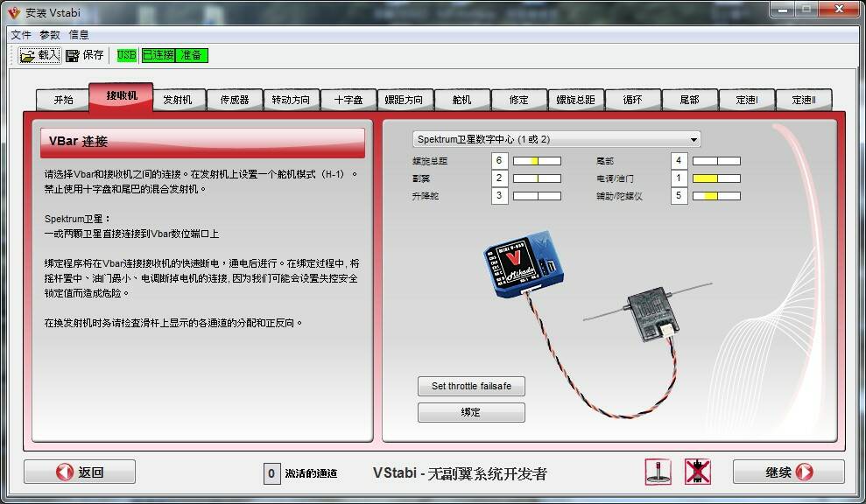Switch to the 螺旋总距 tab

click(x=575, y=100)
